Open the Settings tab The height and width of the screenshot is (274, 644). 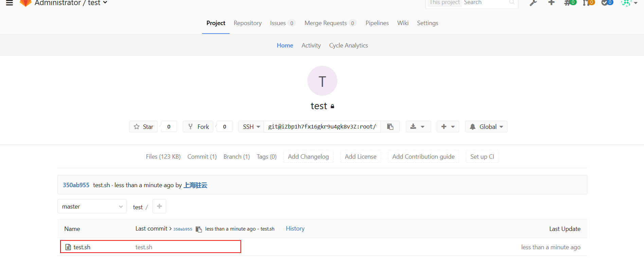(x=428, y=23)
